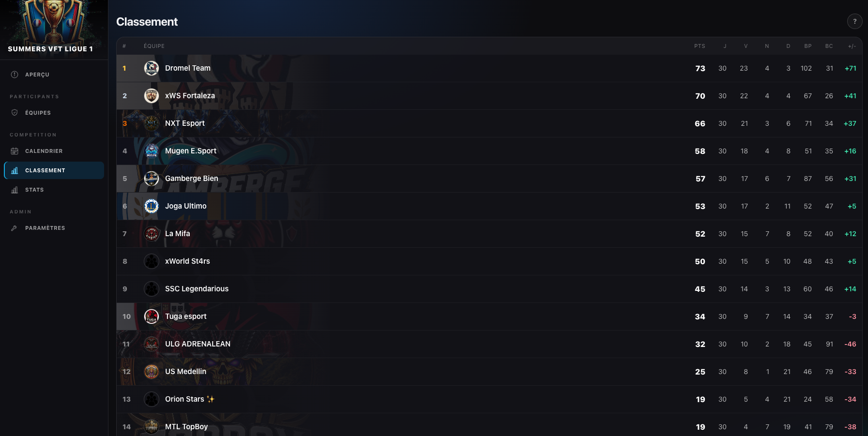
Task: Sort by the PTS column header
Action: pos(700,46)
